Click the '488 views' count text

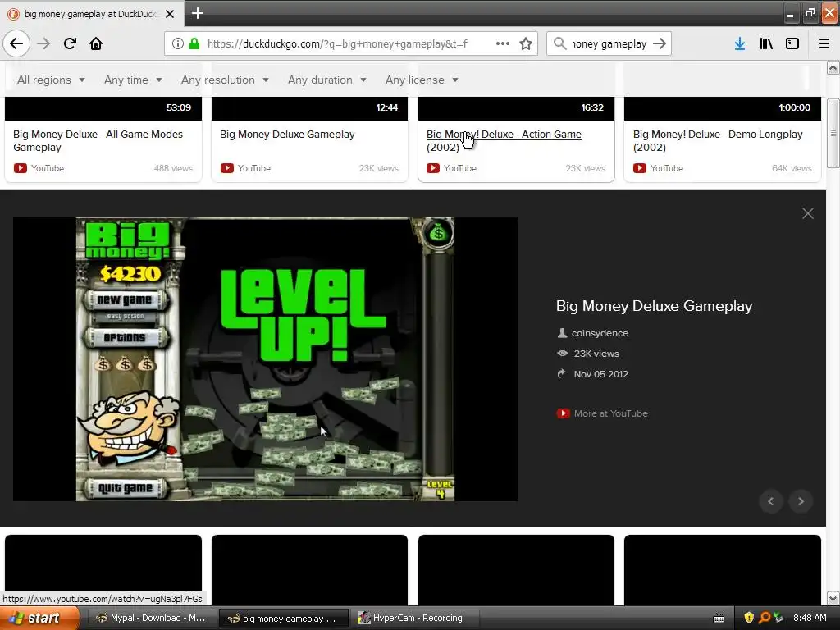[x=173, y=168]
